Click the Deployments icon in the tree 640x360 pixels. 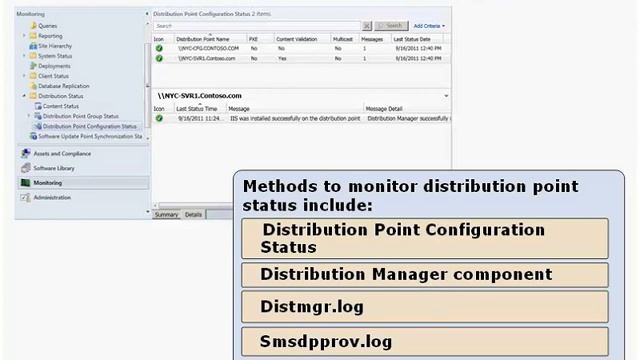coord(33,66)
